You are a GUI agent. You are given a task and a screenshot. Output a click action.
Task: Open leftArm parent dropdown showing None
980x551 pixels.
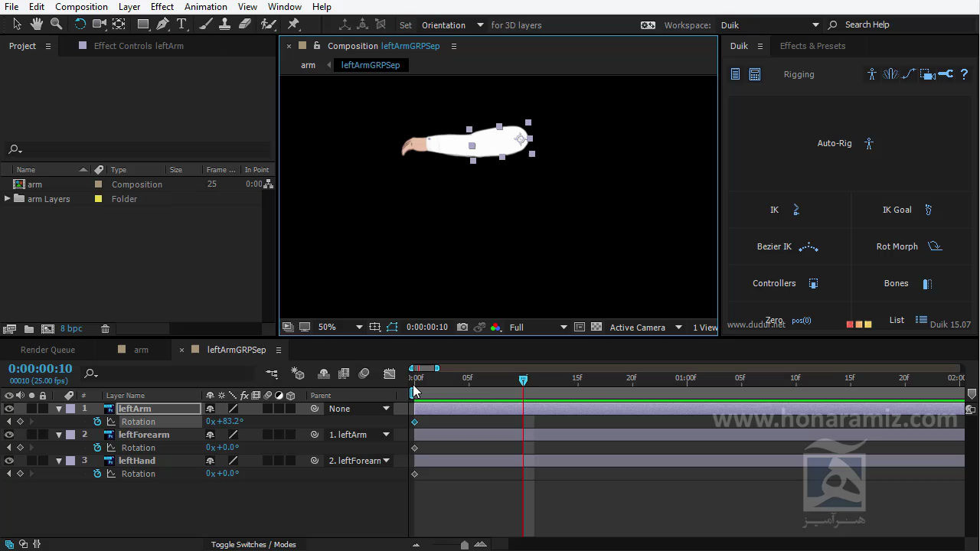click(x=358, y=409)
